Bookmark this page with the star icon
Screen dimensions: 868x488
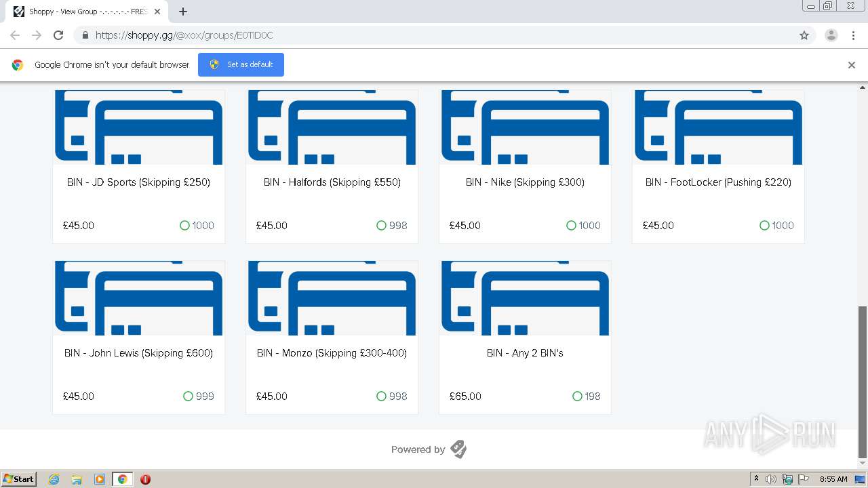pos(804,35)
